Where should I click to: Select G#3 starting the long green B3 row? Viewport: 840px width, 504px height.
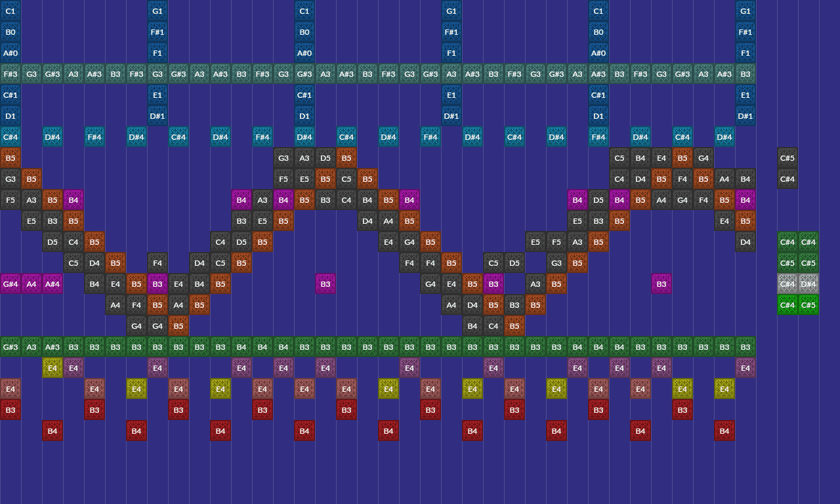pos(10,347)
